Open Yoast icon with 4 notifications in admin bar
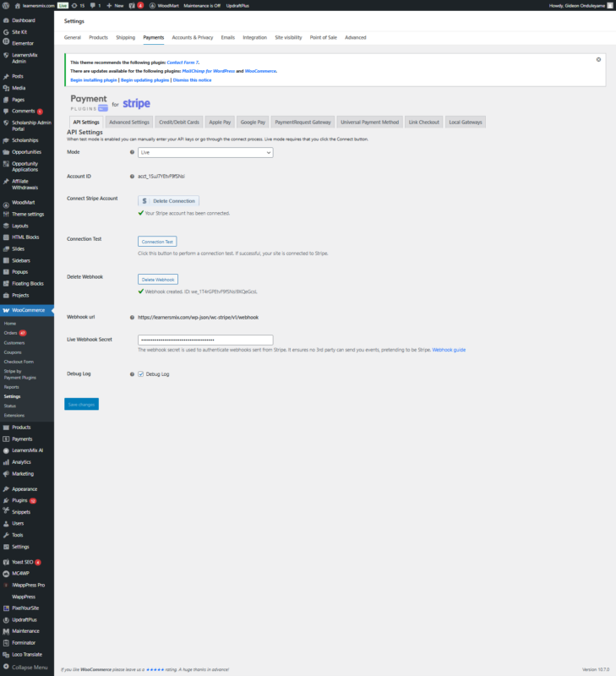Image resolution: width=616 pixels, height=676 pixels. click(136, 6)
